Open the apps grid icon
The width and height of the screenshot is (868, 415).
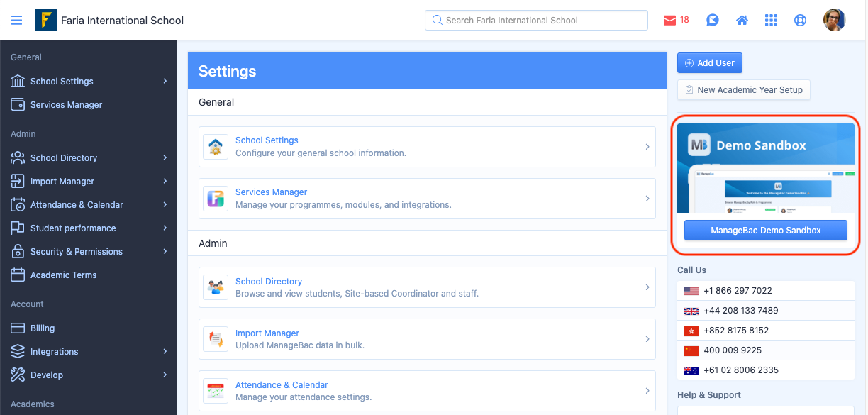coord(772,21)
